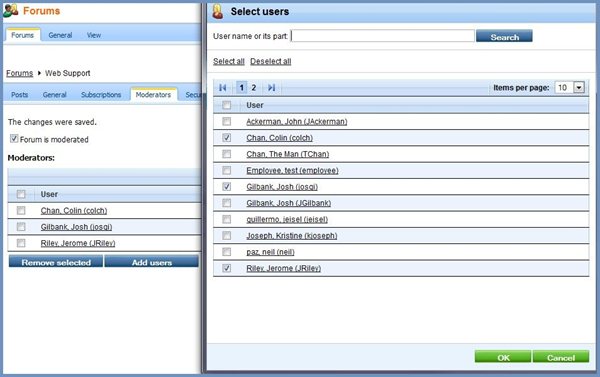Screen dimensions: 600x377
Task: Open Chan, Colin (colch) link in Select users
Action: [x=279, y=138]
